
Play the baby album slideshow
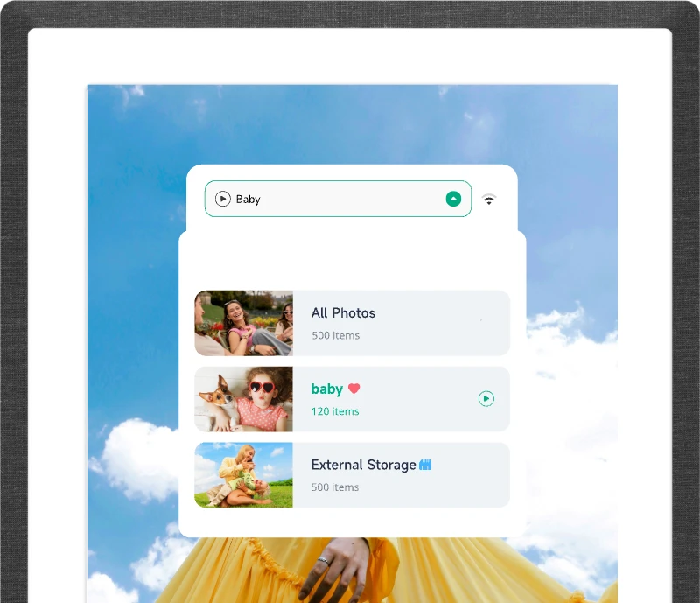coord(486,398)
